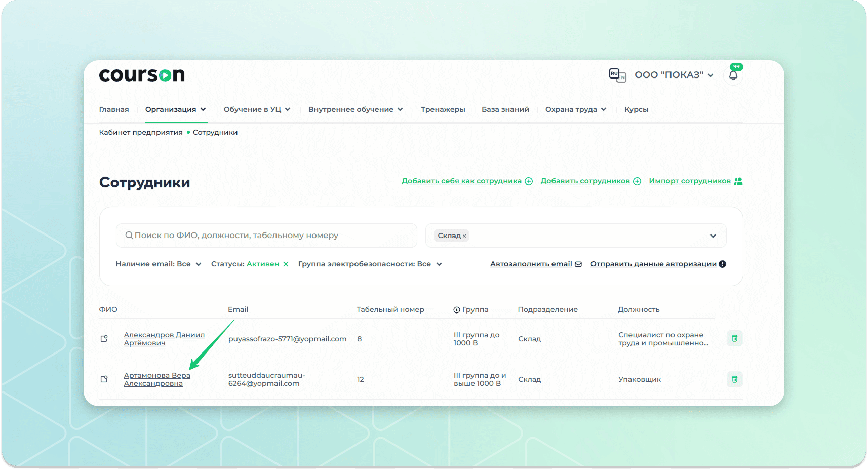Click the courson logo
The image size is (868, 470).
tap(142, 75)
